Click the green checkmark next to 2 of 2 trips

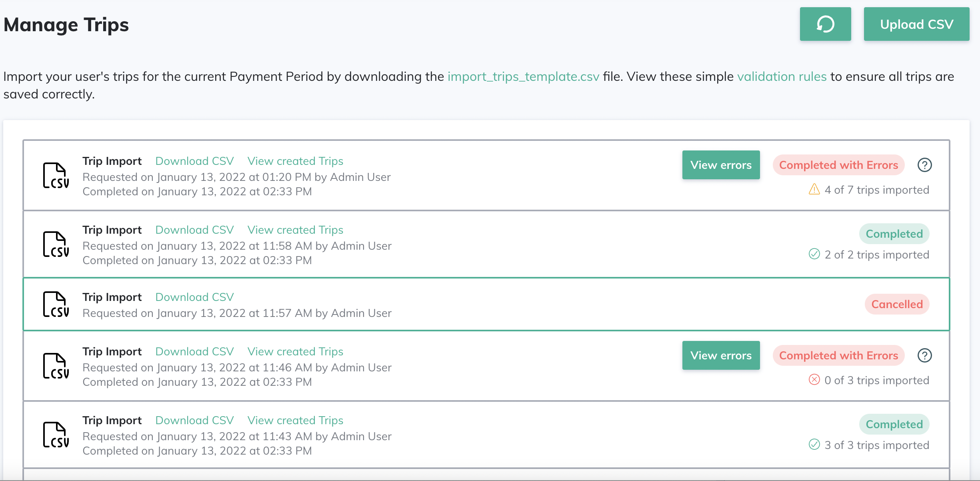click(x=814, y=254)
